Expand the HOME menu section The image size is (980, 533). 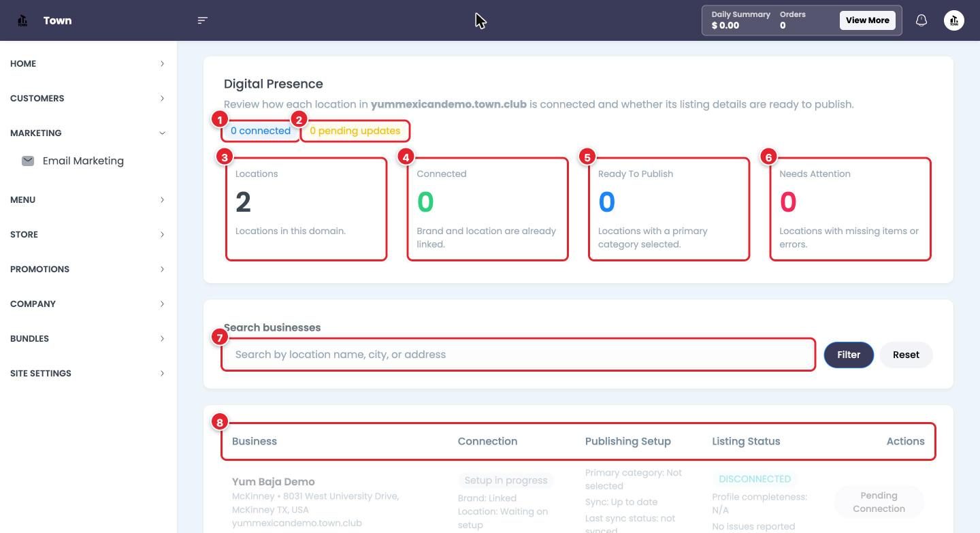[88, 63]
